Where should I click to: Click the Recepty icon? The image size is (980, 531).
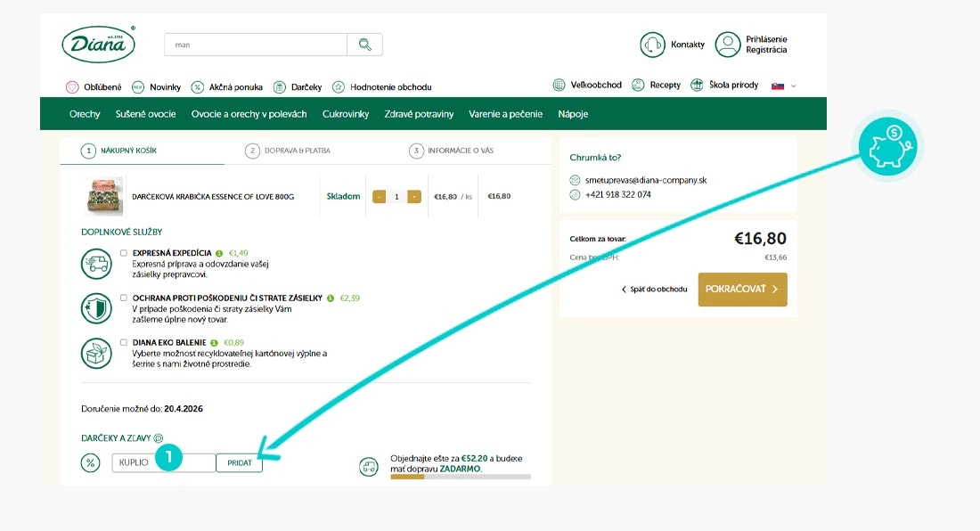(x=638, y=85)
